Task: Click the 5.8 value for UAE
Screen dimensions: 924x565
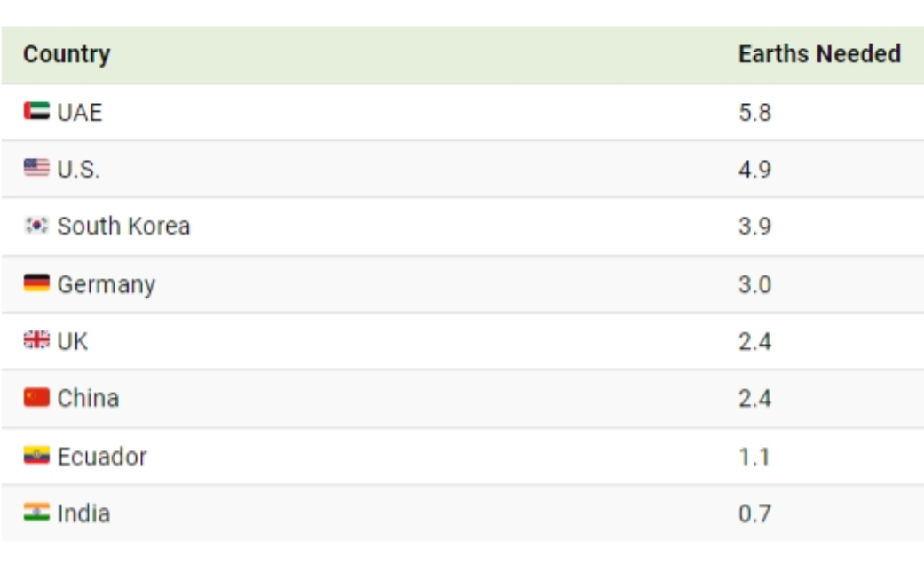Action: point(754,113)
